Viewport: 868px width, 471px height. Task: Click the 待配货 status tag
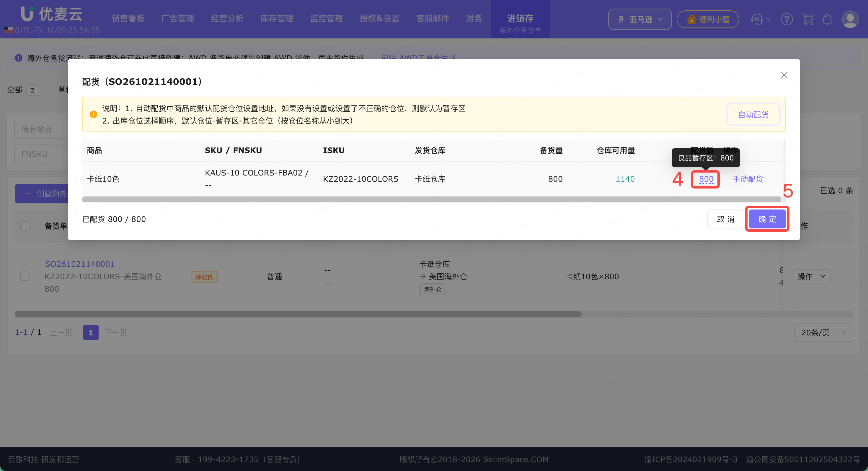[204, 277]
